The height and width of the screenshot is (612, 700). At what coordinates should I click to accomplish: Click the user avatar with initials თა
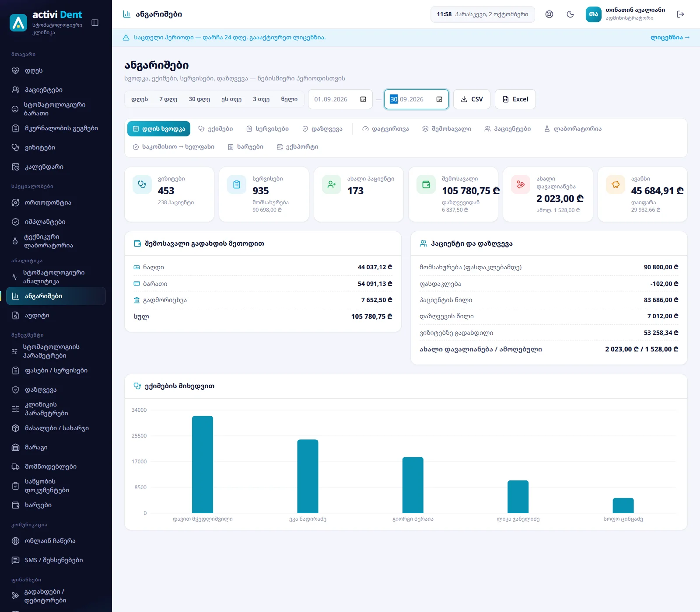tap(594, 14)
